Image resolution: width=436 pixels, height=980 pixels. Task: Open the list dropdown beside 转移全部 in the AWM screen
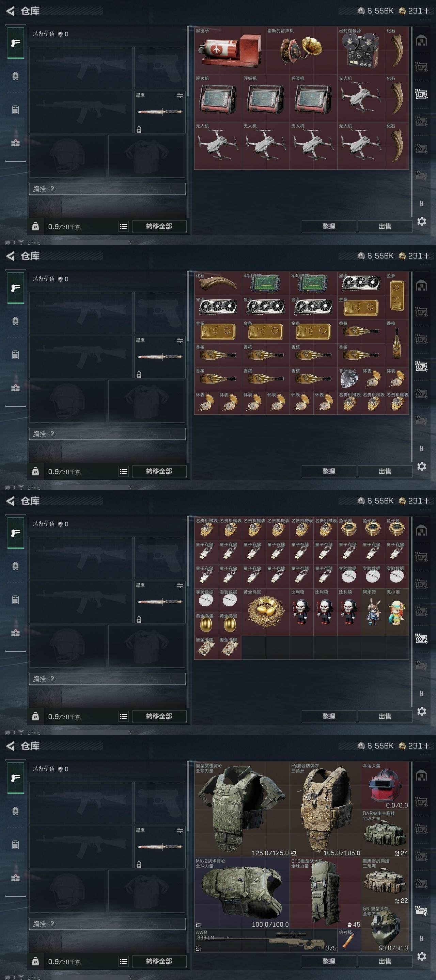(x=123, y=961)
